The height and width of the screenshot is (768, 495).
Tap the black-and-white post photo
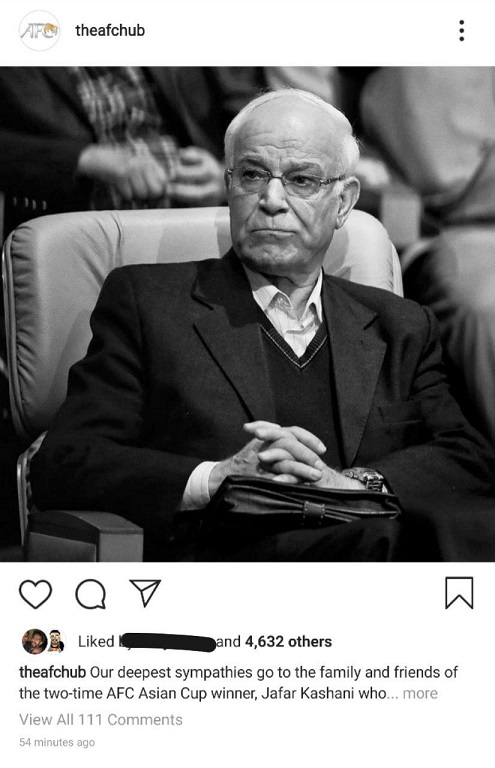[x=247, y=314]
